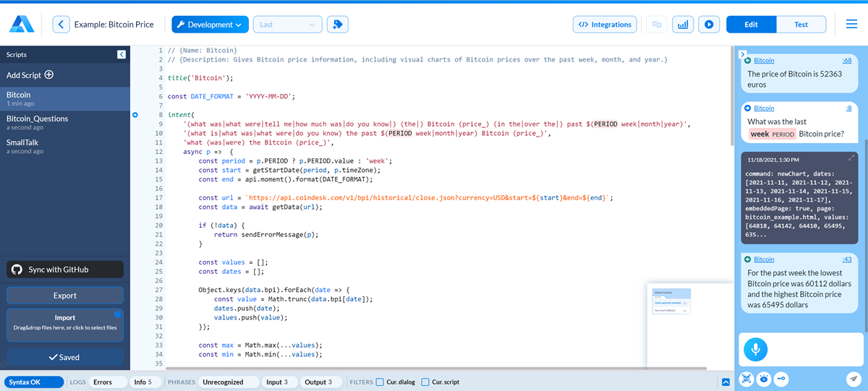Click the QR code scan icon

[x=747, y=379]
